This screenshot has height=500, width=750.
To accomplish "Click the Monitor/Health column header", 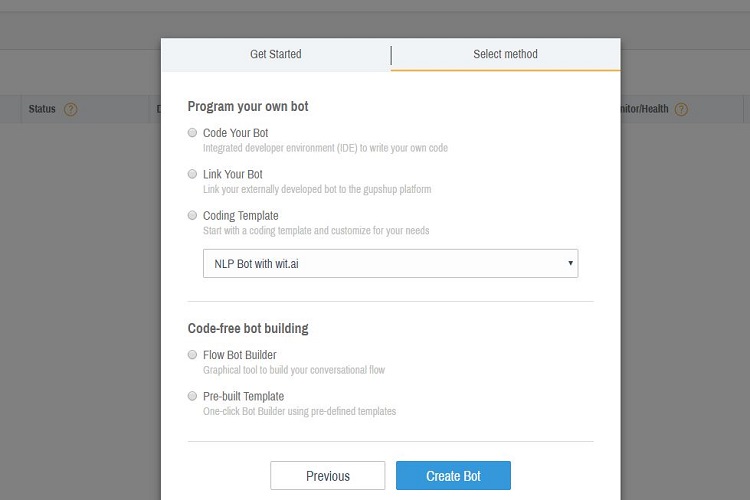I will click(644, 109).
